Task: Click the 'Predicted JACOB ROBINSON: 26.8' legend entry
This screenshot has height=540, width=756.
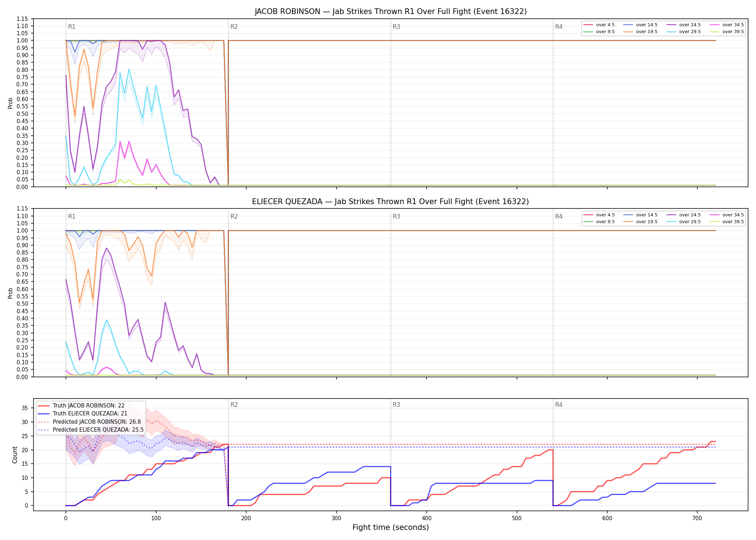Action: 89,422
